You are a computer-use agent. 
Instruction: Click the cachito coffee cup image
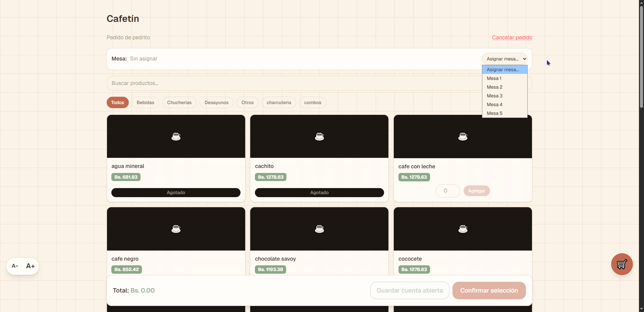tap(319, 136)
